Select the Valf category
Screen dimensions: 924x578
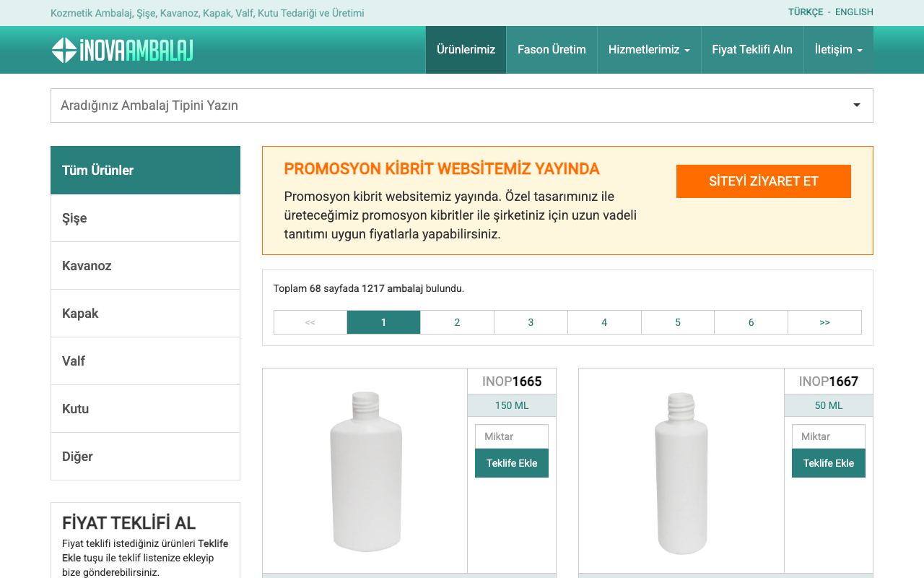click(x=145, y=361)
